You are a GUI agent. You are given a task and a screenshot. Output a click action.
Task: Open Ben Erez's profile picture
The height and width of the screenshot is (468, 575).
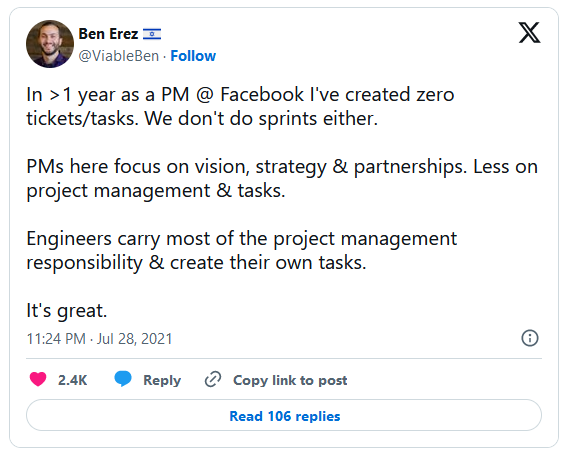[50, 44]
